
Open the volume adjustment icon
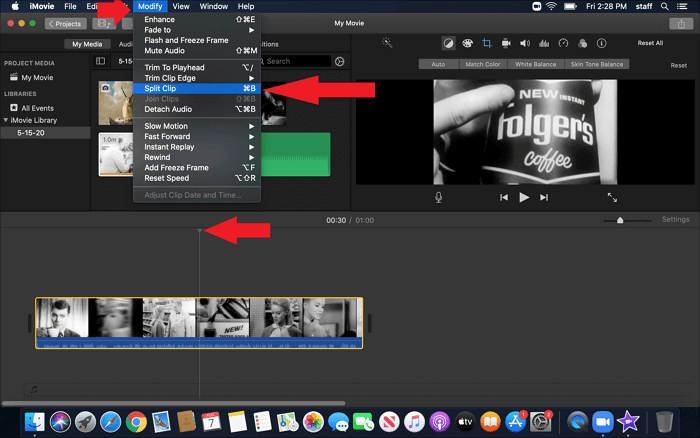[x=525, y=44]
